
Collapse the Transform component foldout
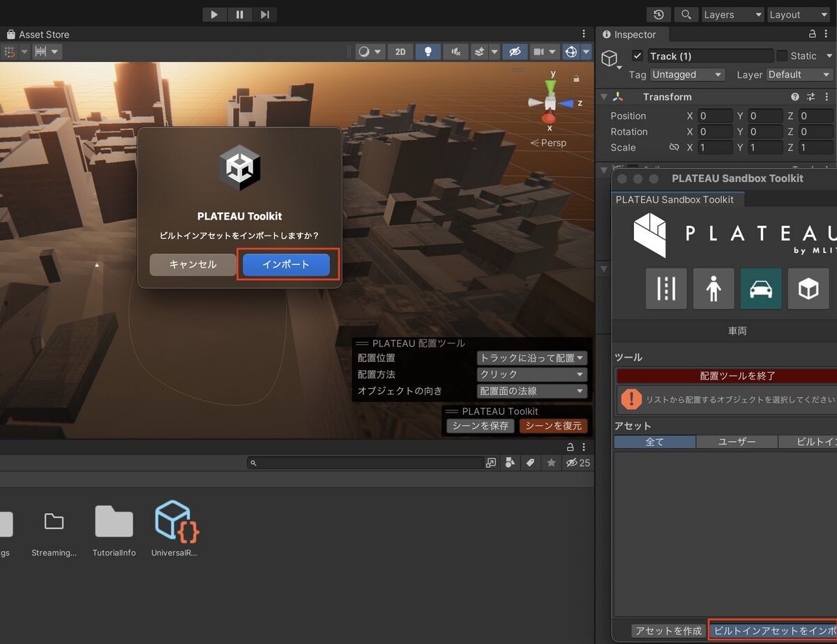tap(604, 97)
